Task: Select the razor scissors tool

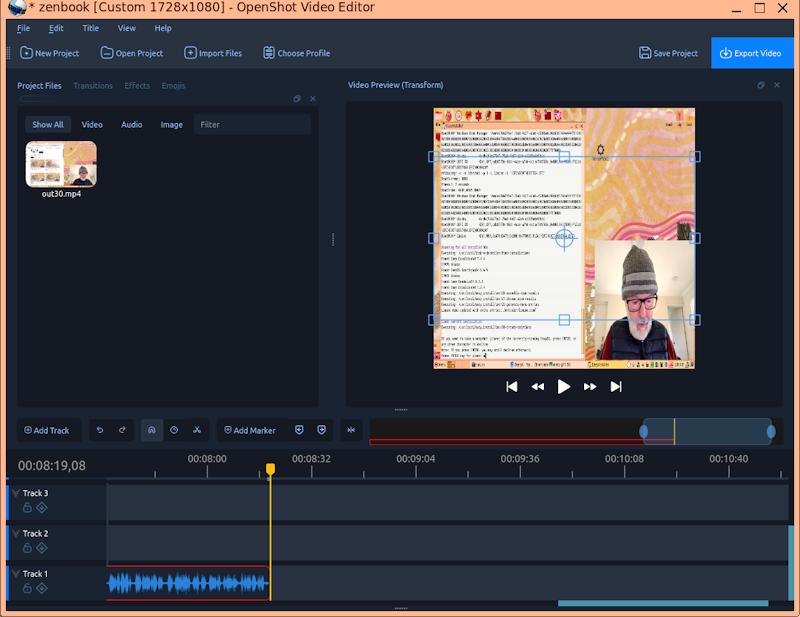Action: coord(197,430)
